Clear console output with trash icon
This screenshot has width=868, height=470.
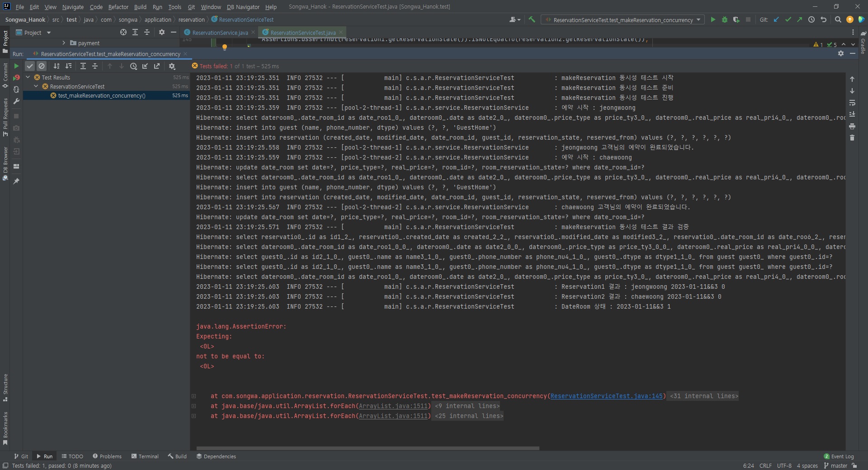pyautogui.click(x=852, y=138)
